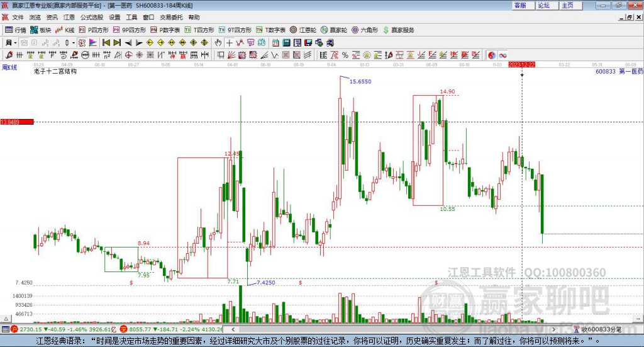Image resolution: width=644 pixels, height=347 pixels.
Task: Open 赢家服务 with dollar sign icon
Action: 398,30
